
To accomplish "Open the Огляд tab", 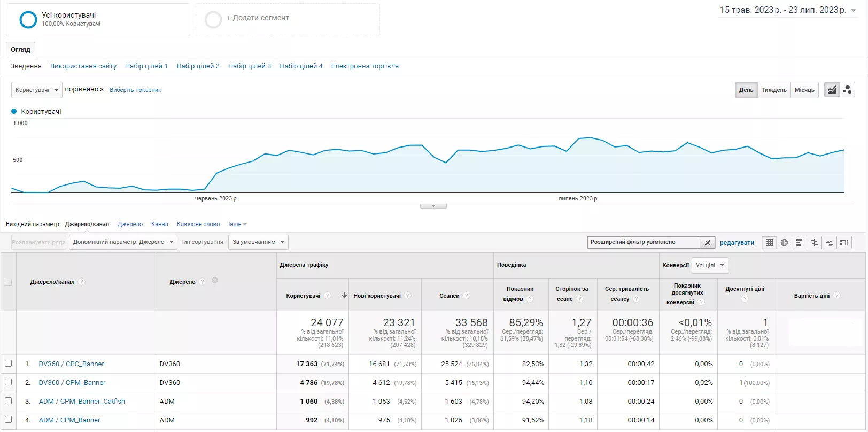I will [x=21, y=50].
